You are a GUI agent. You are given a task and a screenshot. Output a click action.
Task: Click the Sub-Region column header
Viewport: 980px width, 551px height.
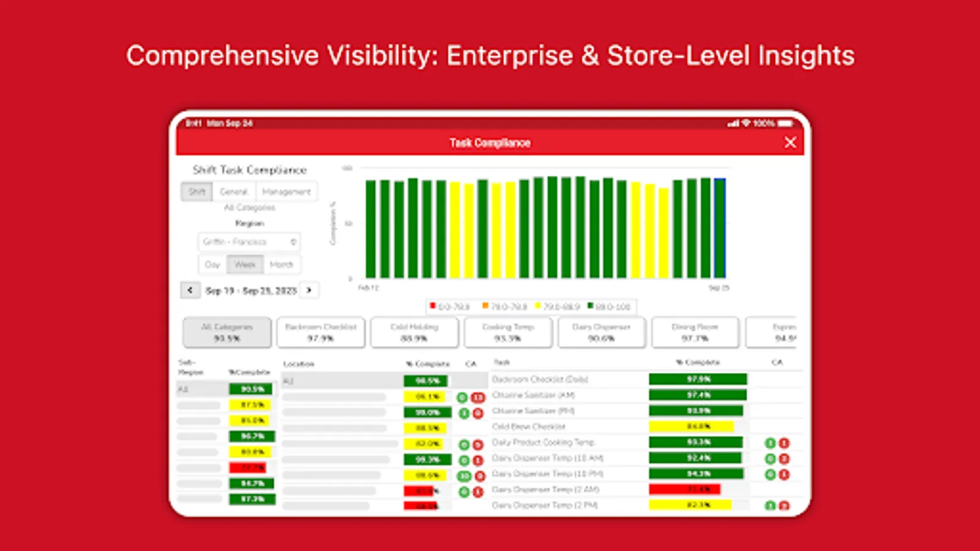tap(190, 367)
